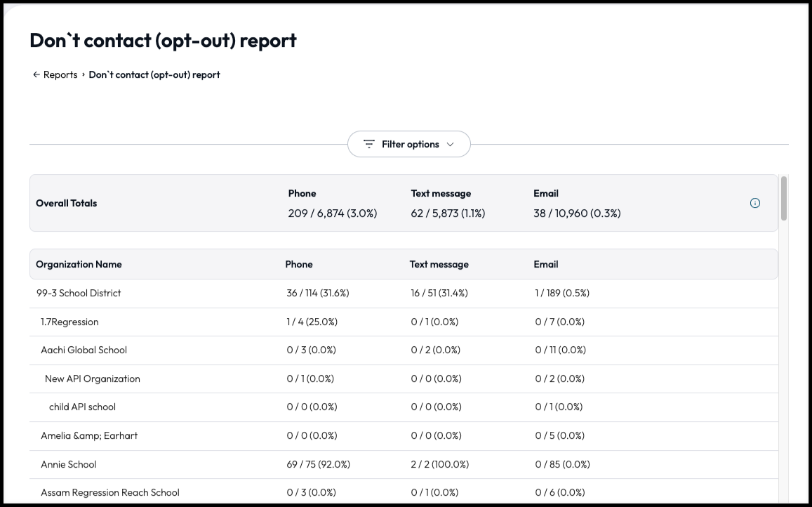This screenshot has height=507, width=812.
Task: Click the Organization Name column header
Action: tap(79, 264)
